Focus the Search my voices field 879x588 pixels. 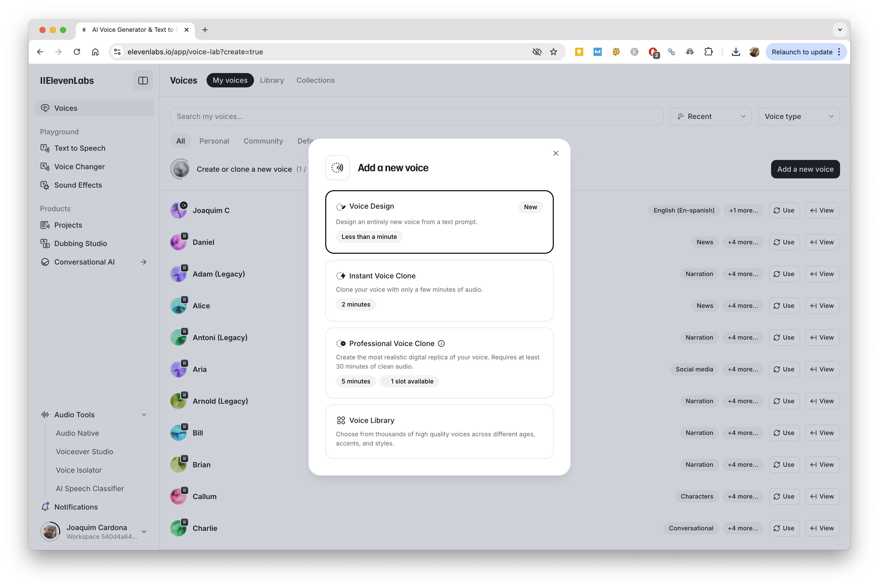[416, 116]
